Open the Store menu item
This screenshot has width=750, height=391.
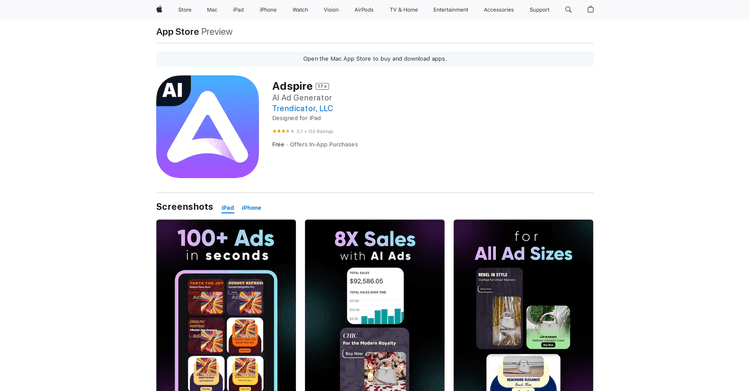pos(185,10)
